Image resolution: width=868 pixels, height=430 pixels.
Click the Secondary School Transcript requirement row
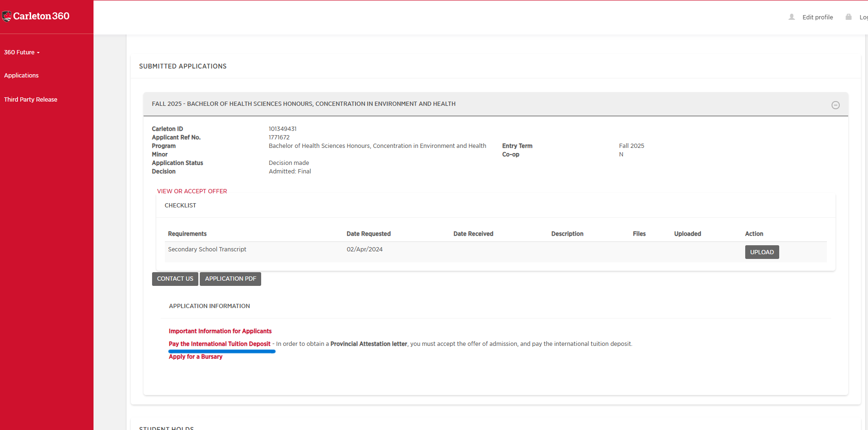(207, 249)
